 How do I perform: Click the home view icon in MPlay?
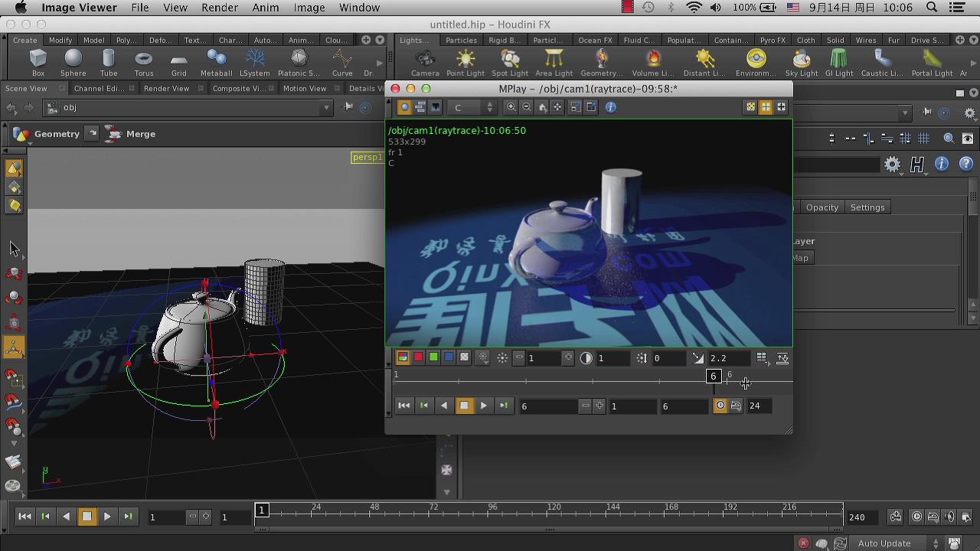coord(542,107)
